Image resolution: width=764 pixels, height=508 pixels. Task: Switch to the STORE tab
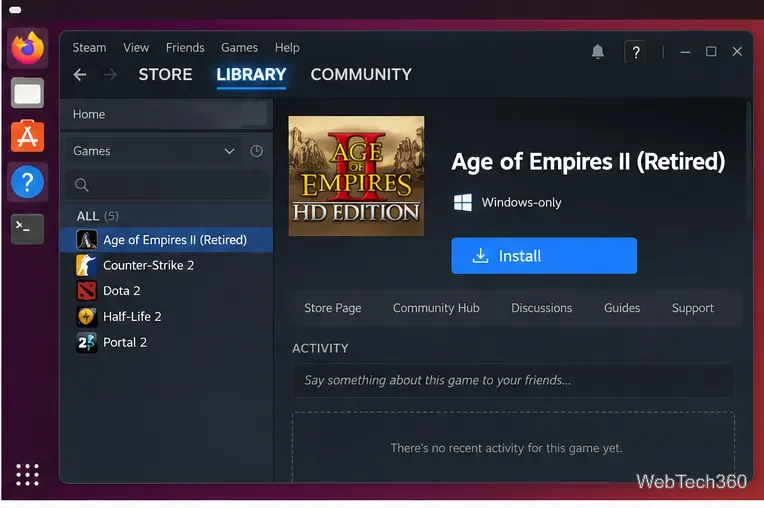(x=165, y=75)
